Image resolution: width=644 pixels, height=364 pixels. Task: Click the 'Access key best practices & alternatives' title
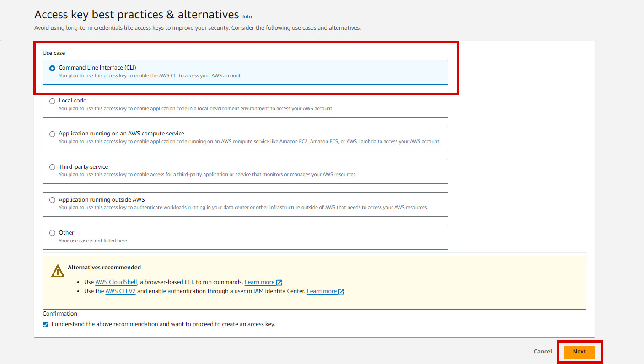(136, 15)
